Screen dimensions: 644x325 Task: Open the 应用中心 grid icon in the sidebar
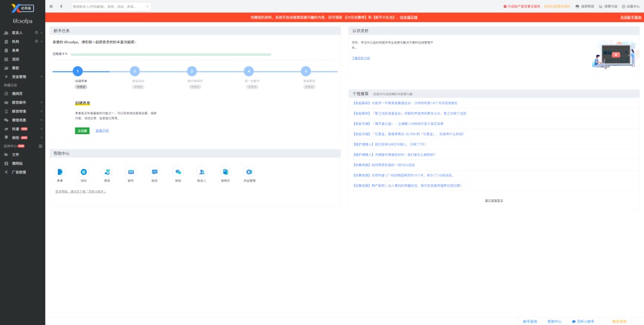coord(41,146)
